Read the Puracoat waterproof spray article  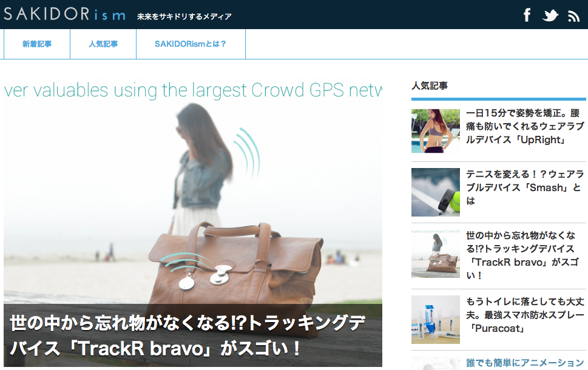click(525, 315)
